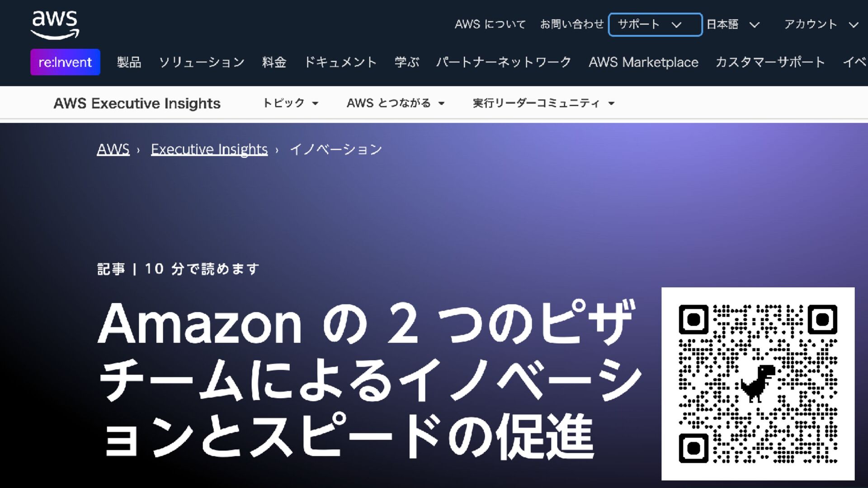Click お問い合わせ link
This screenshot has width=868, height=488.
[x=572, y=24]
